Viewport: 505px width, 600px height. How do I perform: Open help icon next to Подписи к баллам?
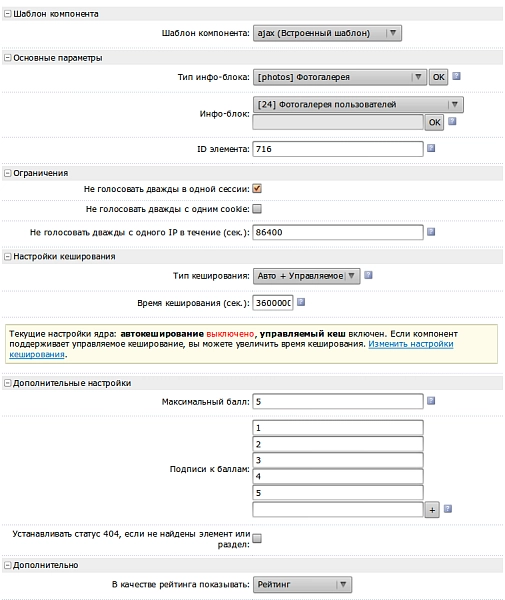[448, 509]
